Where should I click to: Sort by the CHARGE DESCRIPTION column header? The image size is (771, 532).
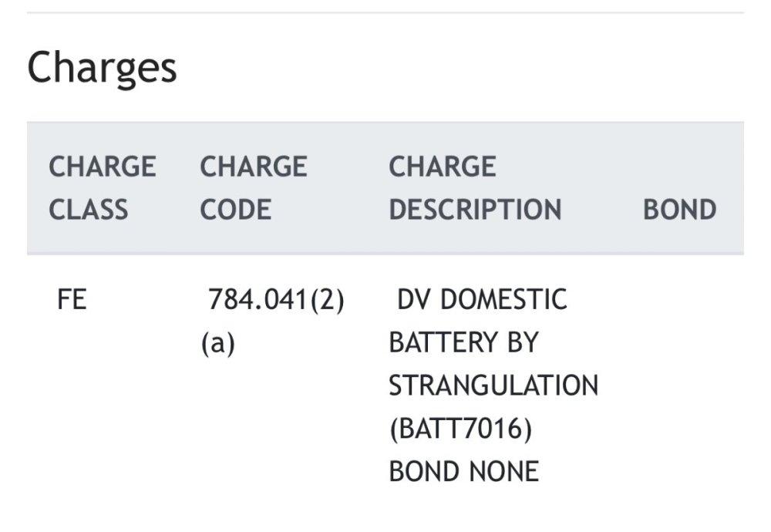click(475, 188)
